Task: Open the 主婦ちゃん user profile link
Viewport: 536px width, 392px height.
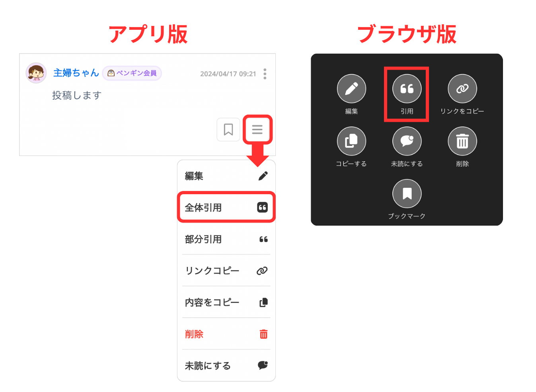Action: (76, 73)
